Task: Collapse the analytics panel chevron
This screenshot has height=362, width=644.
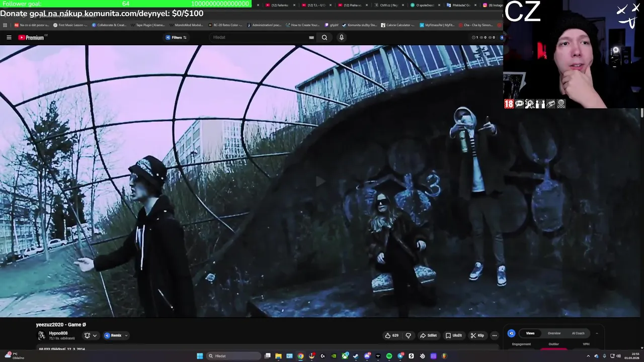Action: (x=597, y=333)
